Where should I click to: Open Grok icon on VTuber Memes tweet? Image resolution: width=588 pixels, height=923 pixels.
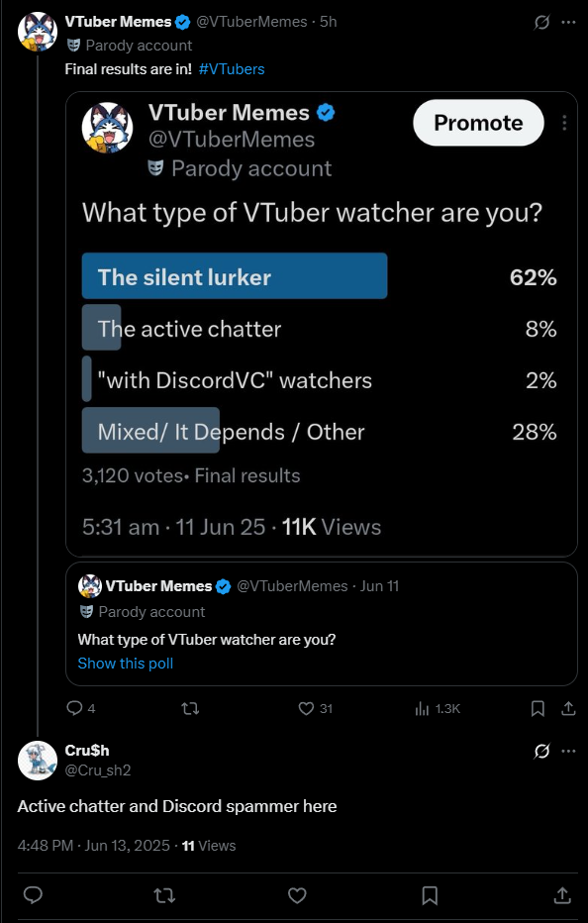point(541,23)
